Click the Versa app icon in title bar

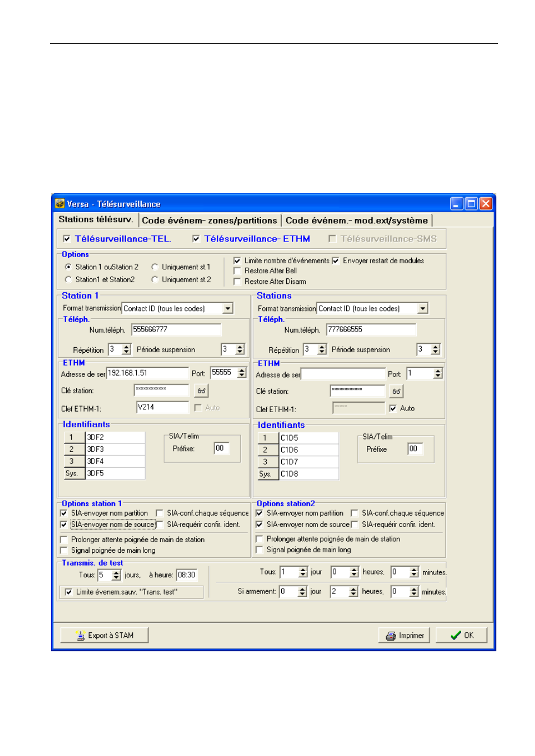click(60, 204)
